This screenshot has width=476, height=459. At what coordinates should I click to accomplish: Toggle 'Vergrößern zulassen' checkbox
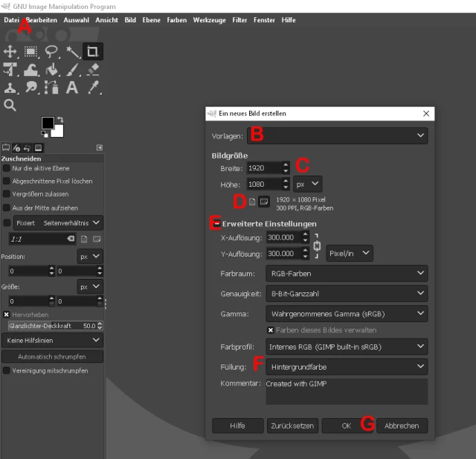coord(7,194)
